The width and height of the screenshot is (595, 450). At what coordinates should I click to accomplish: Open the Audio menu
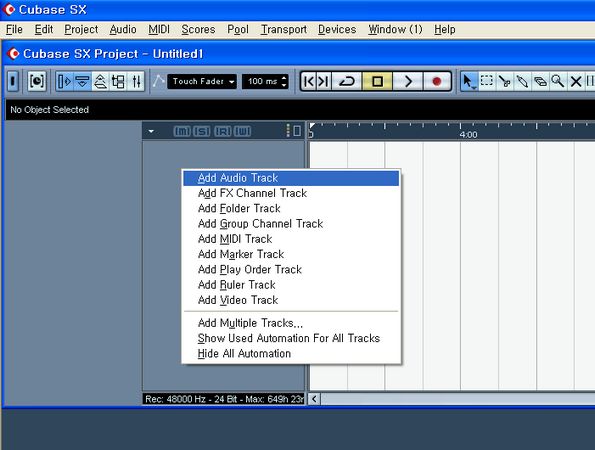pyautogui.click(x=123, y=30)
